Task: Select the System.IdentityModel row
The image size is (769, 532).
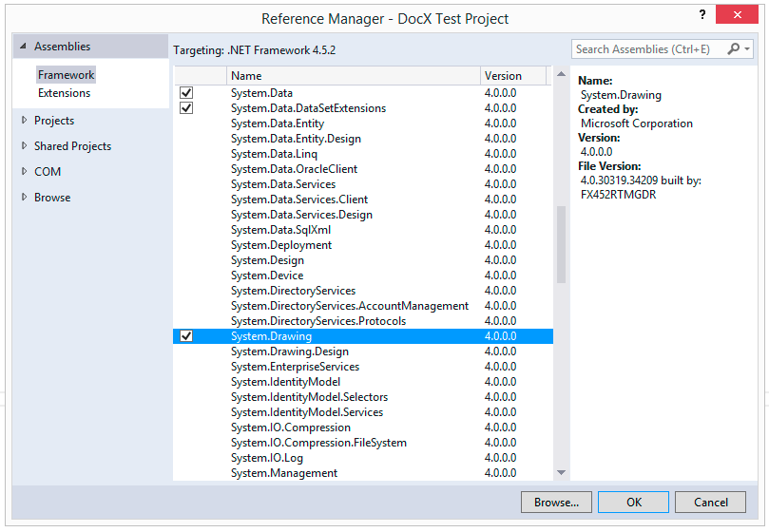Action: [363, 382]
